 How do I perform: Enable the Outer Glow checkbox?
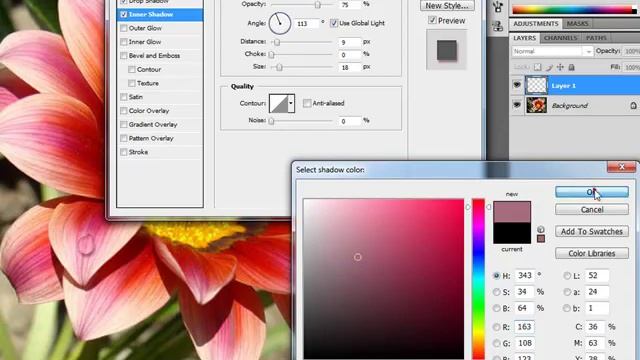(x=124, y=28)
